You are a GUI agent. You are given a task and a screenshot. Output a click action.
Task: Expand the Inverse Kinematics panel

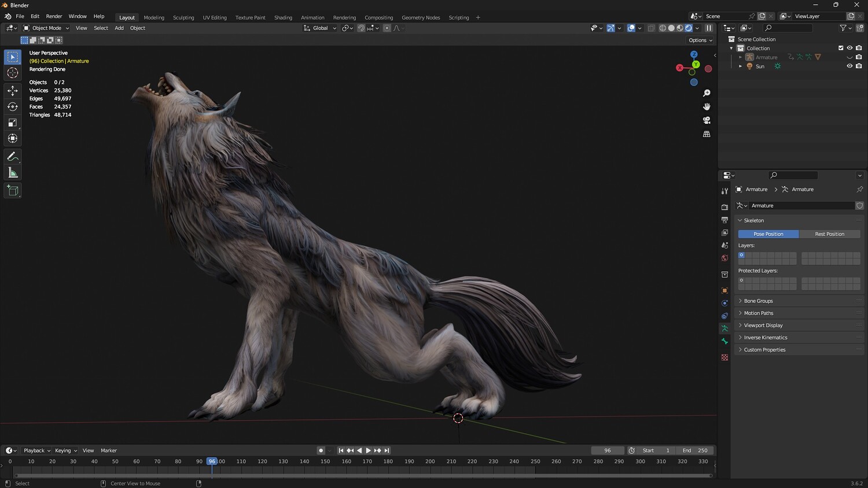[x=765, y=338]
